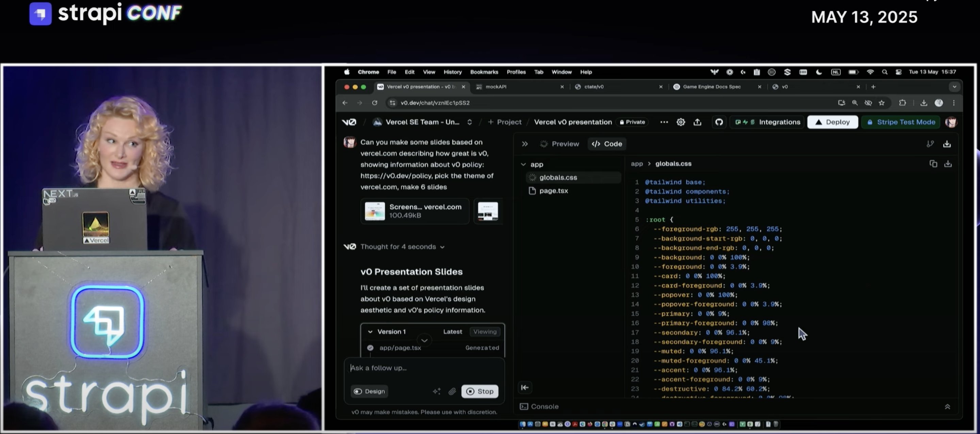The height and width of the screenshot is (434, 980).
Task: Click the Viewing badge on Version 1
Action: pos(485,332)
